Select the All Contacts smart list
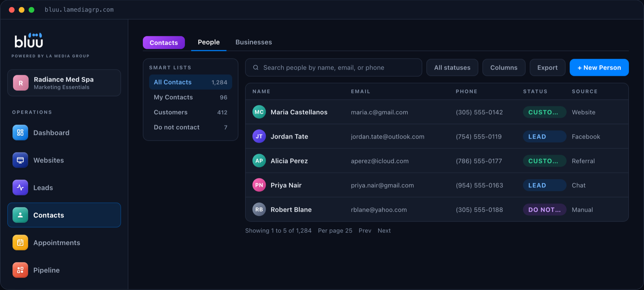 pos(190,82)
